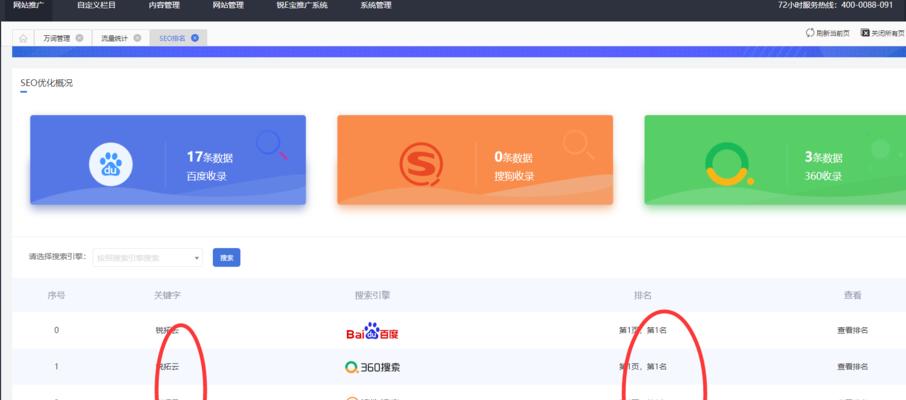This screenshot has height=400, width=906.
Task: Click the 查看 column header
Action: point(852,295)
